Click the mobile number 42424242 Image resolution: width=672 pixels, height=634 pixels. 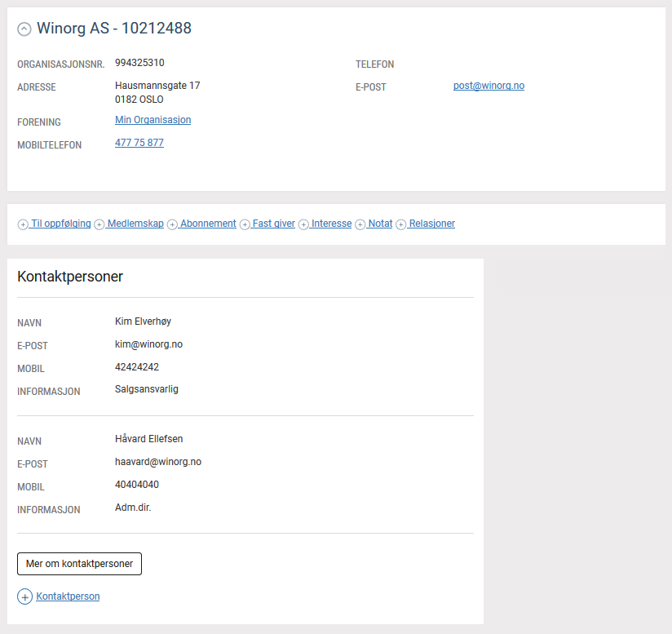(x=137, y=367)
